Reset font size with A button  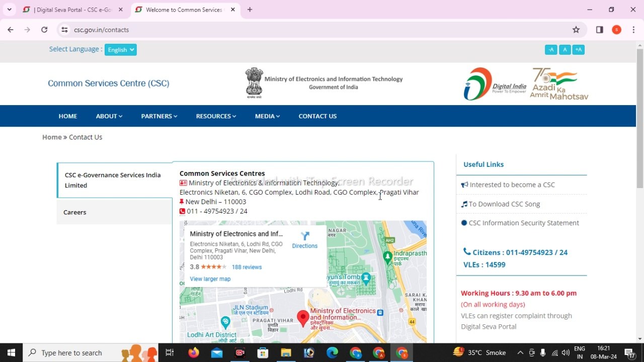click(565, 49)
